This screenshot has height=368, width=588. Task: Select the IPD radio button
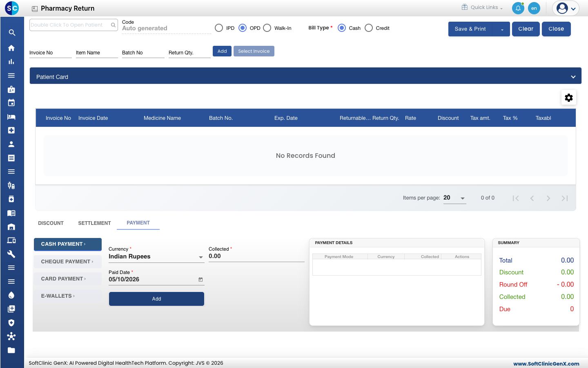pyautogui.click(x=219, y=28)
